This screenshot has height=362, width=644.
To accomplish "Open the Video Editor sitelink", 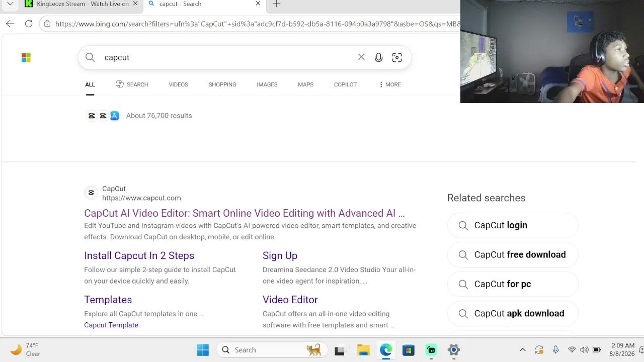I will pos(290,300).
